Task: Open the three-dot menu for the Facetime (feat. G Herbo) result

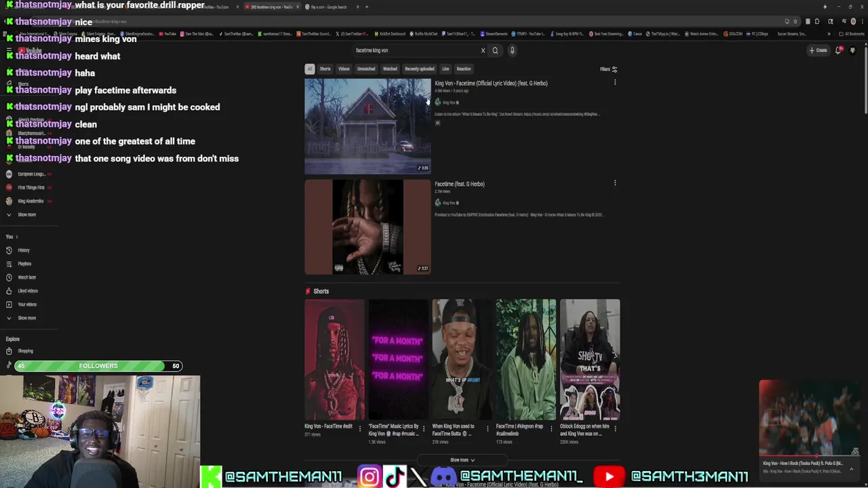Action: point(615,183)
